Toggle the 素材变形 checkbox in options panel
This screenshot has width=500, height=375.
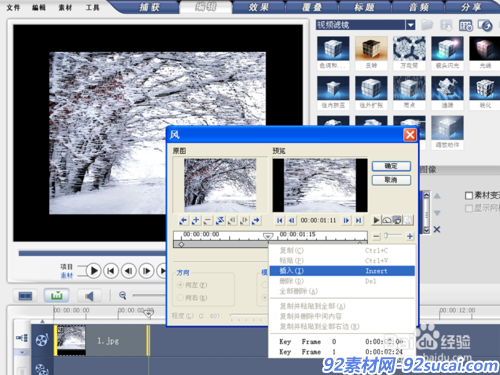coord(469,195)
